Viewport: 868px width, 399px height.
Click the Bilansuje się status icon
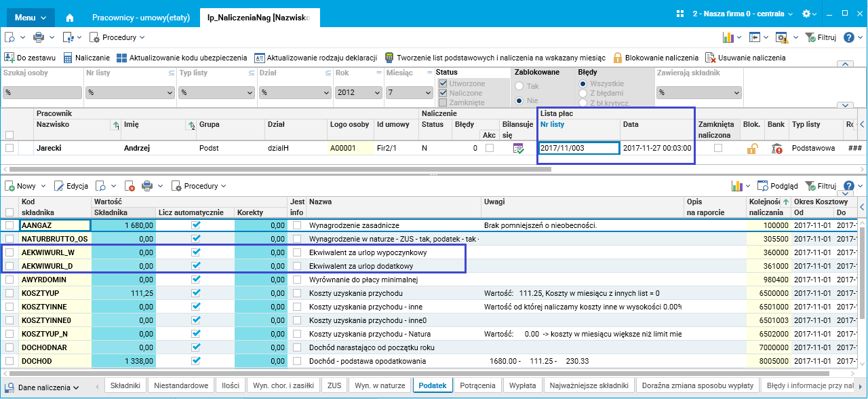(518, 148)
